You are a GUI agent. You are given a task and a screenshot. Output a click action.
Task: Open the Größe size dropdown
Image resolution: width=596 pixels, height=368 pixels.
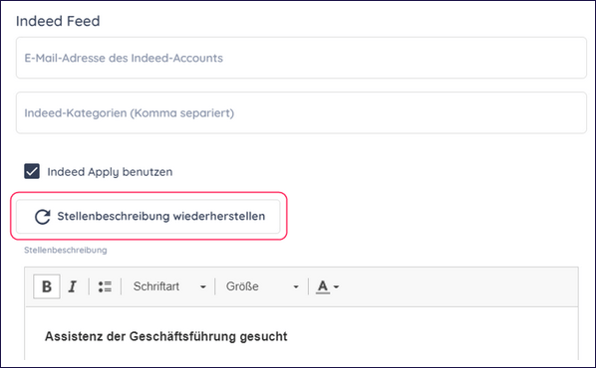tap(262, 286)
